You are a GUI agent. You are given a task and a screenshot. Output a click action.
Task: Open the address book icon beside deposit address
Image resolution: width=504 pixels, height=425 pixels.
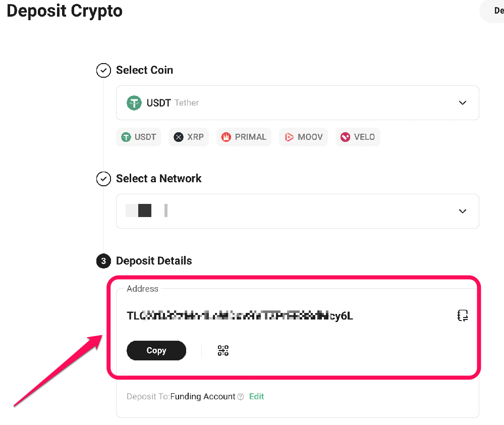[x=463, y=315]
